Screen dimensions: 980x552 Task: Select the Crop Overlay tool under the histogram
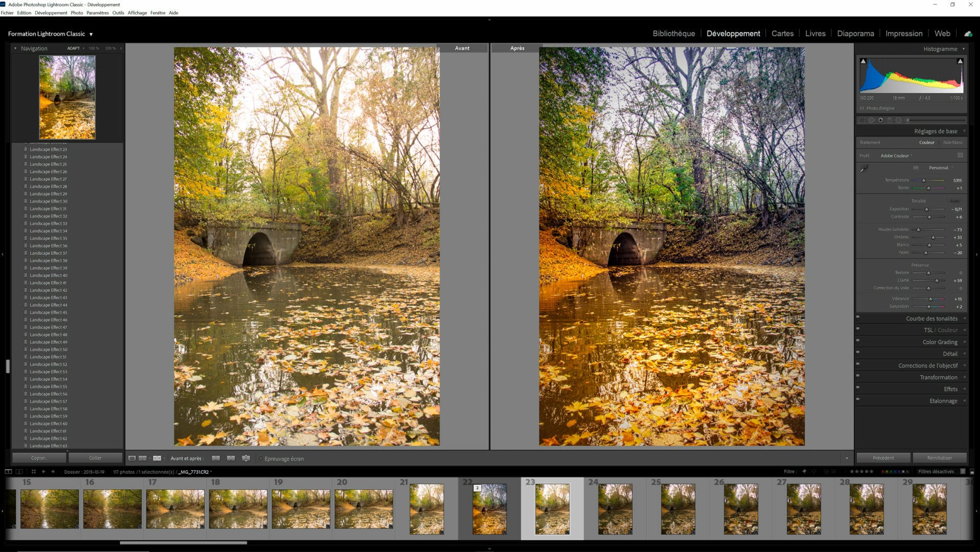pyautogui.click(x=861, y=120)
